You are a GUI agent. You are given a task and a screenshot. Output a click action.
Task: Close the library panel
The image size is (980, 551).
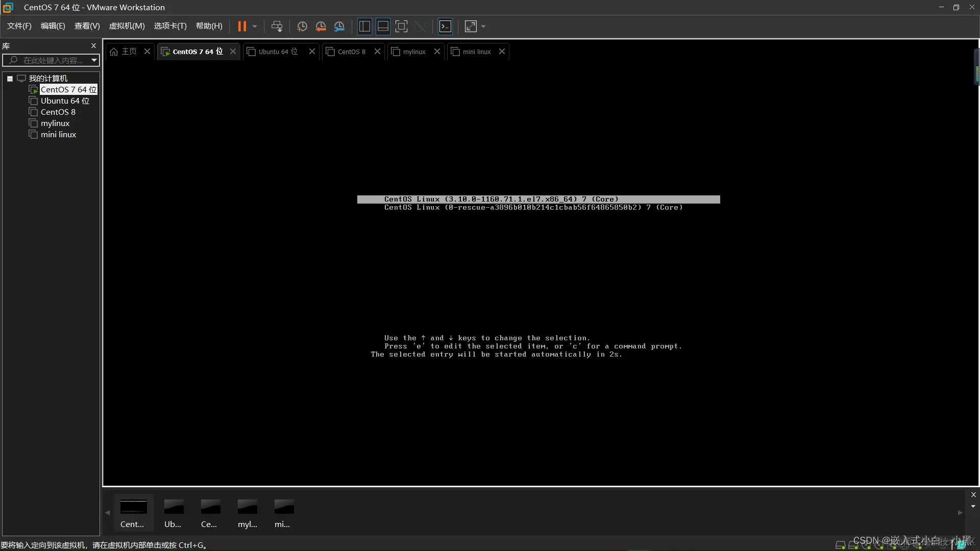tap(93, 46)
